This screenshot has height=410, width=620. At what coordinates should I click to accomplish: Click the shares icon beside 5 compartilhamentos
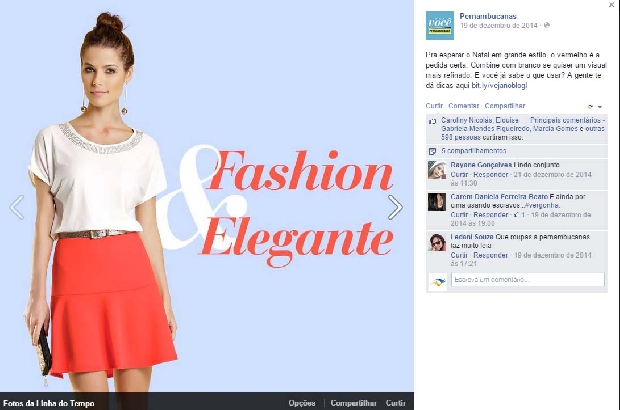tap(433, 151)
